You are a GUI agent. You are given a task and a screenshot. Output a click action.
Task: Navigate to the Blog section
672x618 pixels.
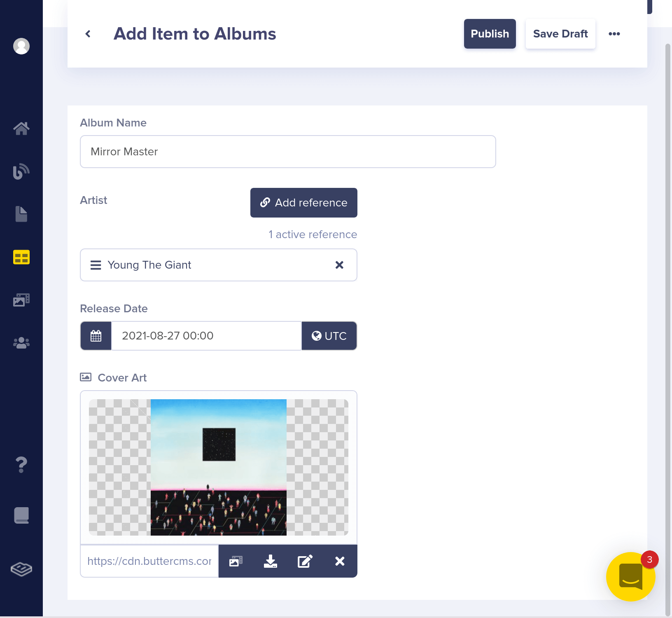coord(21,171)
